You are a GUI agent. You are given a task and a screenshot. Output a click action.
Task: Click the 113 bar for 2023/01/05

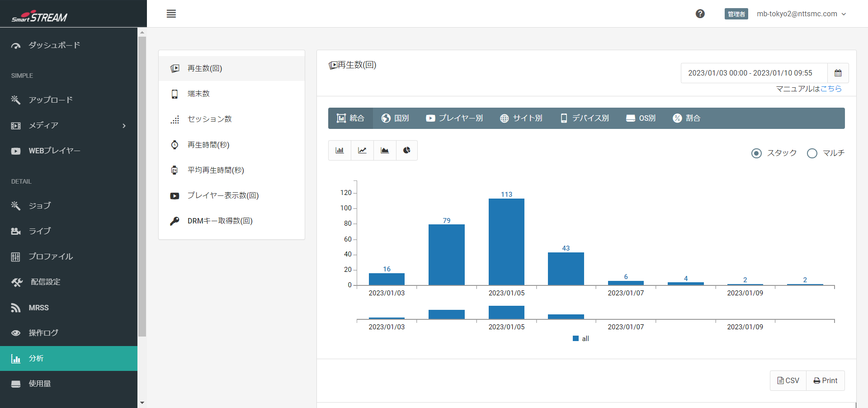pyautogui.click(x=506, y=242)
